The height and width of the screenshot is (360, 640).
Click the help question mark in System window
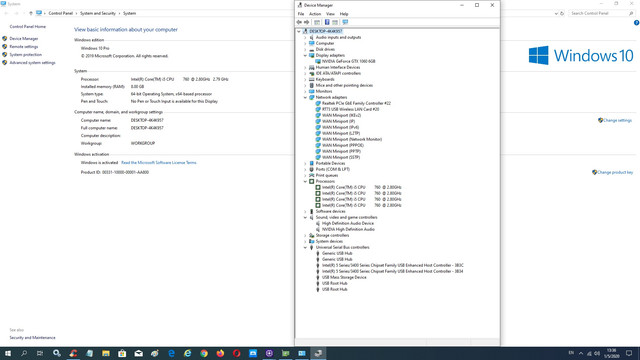[x=636, y=23]
